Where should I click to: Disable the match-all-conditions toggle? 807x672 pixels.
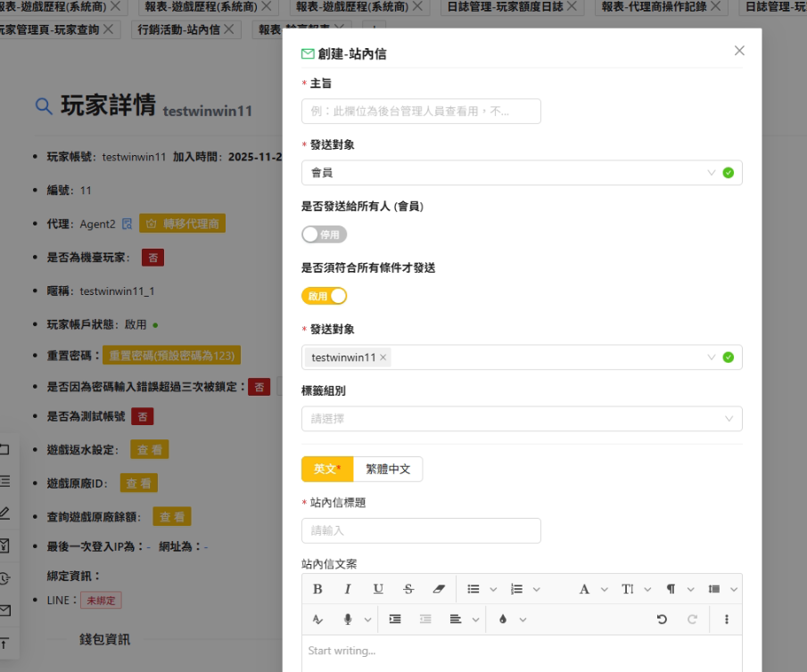coord(324,296)
